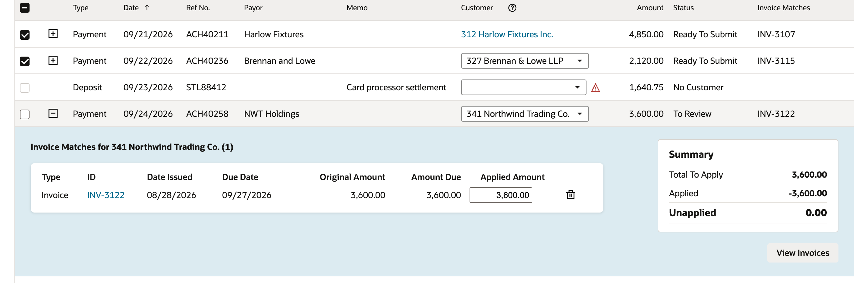Click INV-3115 in Invoice Matches column
This screenshot has width=868, height=283.
tap(776, 61)
